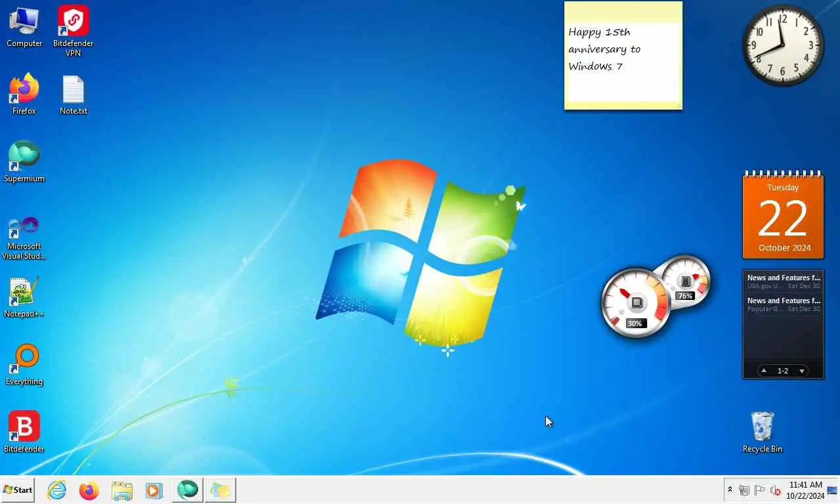Open the sticky notes taskbar item
Image resolution: width=840 pixels, height=504 pixels.
(x=220, y=490)
